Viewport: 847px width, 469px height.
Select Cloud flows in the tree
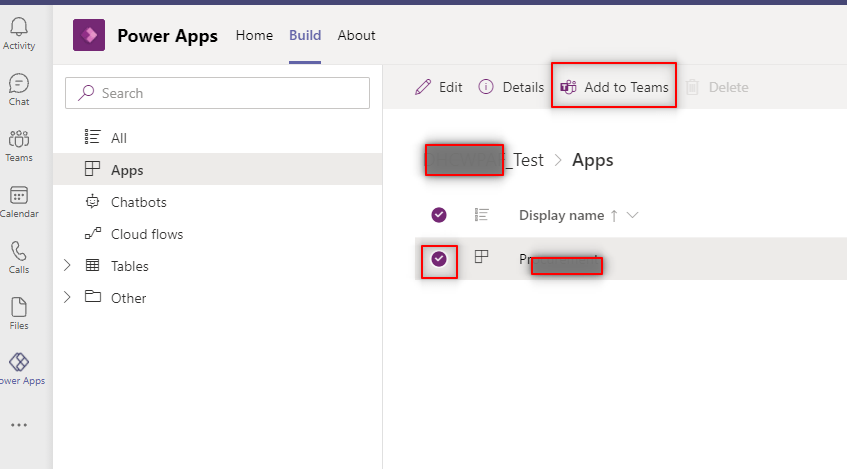146,234
